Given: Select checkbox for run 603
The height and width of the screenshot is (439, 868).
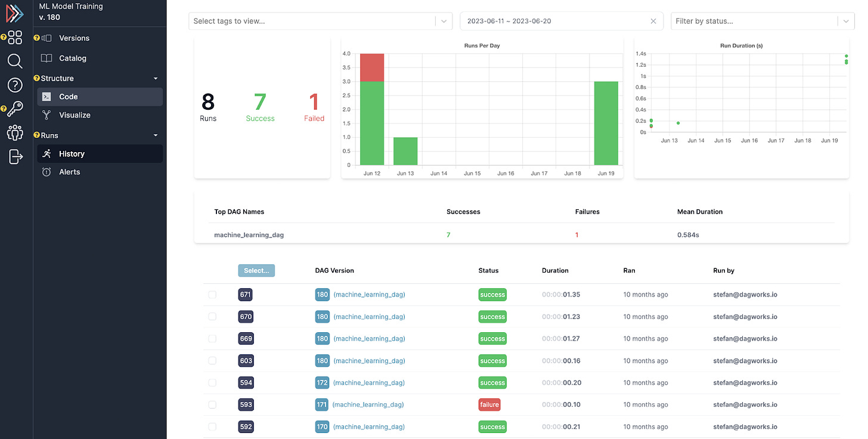Looking at the screenshot, I should [212, 361].
